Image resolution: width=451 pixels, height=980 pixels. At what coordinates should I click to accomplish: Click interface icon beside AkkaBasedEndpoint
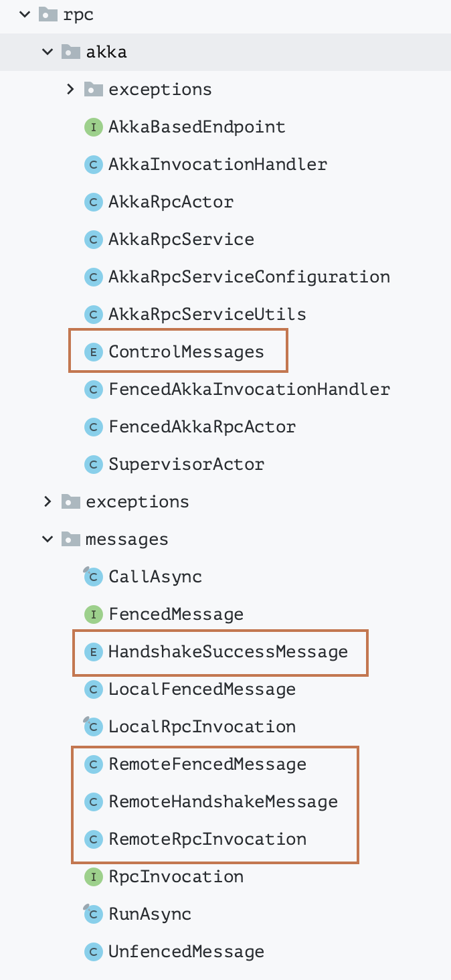pyautogui.click(x=93, y=127)
